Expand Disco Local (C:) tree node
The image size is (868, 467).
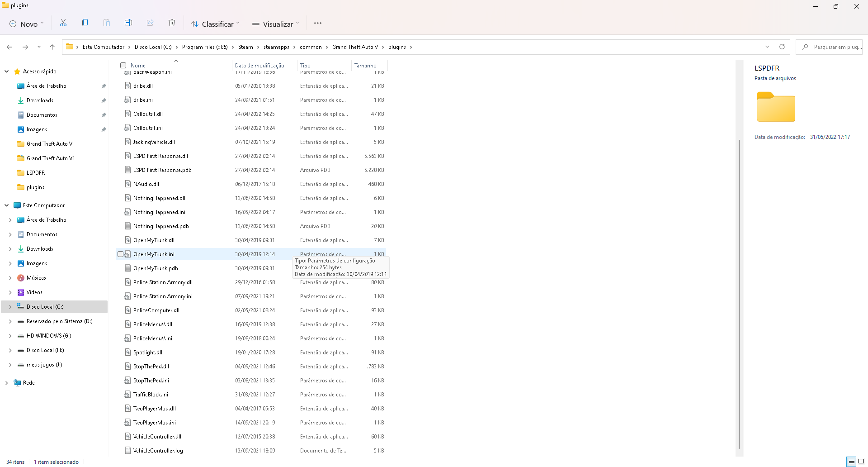pyautogui.click(x=10, y=307)
